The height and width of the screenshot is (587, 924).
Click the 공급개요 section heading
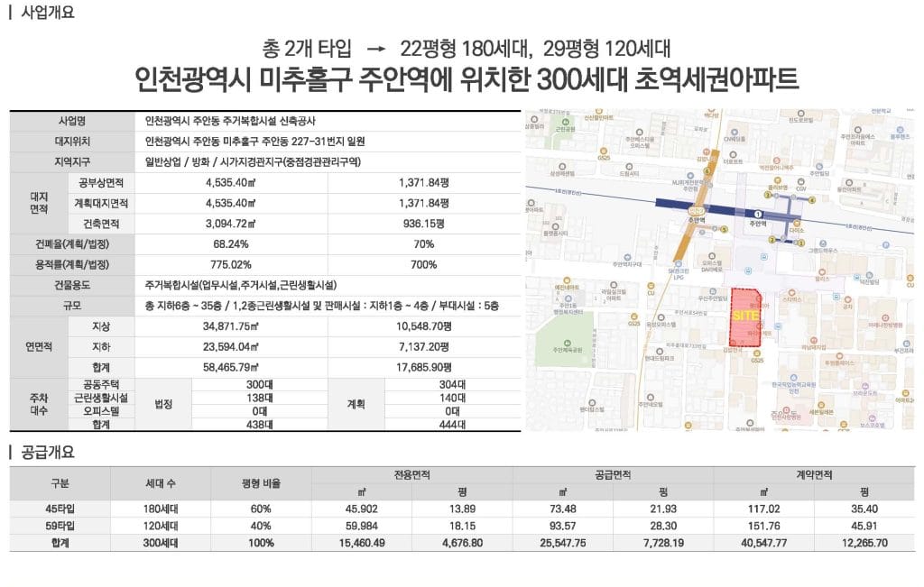[47, 453]
